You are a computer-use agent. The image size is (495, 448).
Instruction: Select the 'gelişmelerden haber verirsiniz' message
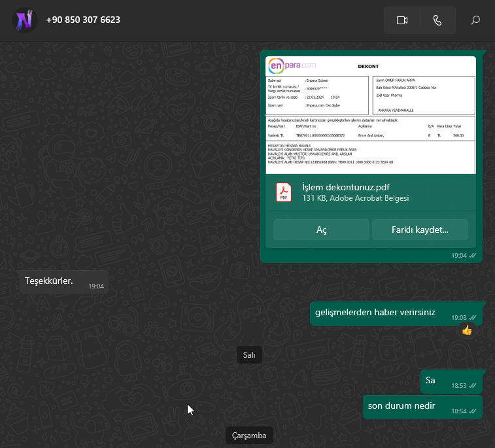[x=396, y=313]
